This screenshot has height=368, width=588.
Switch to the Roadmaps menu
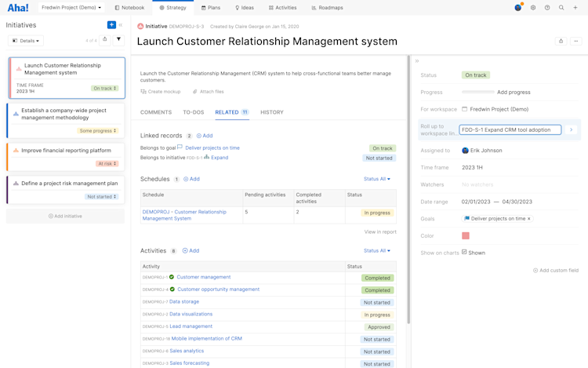coord(327,8)
